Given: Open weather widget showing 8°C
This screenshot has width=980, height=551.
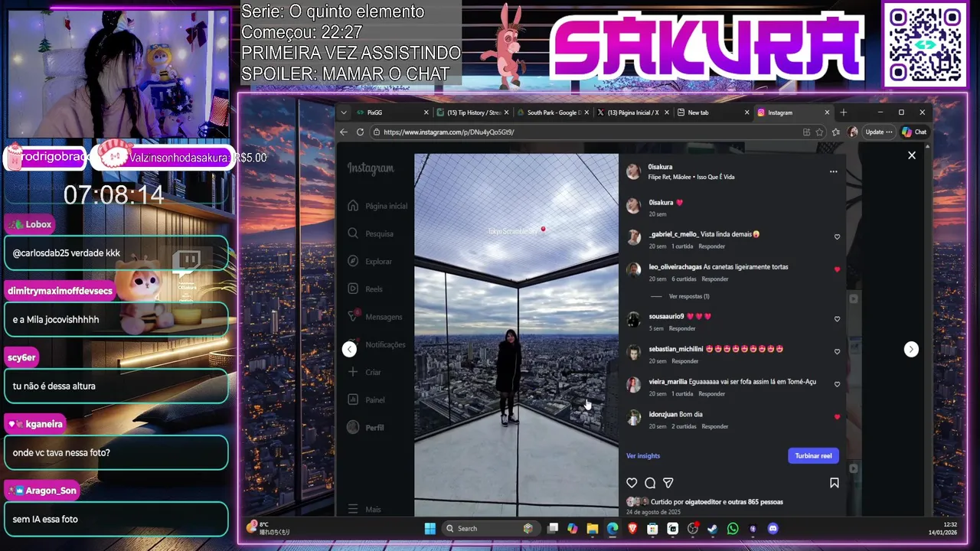Looking at the screenshot, I should point(268,528).
